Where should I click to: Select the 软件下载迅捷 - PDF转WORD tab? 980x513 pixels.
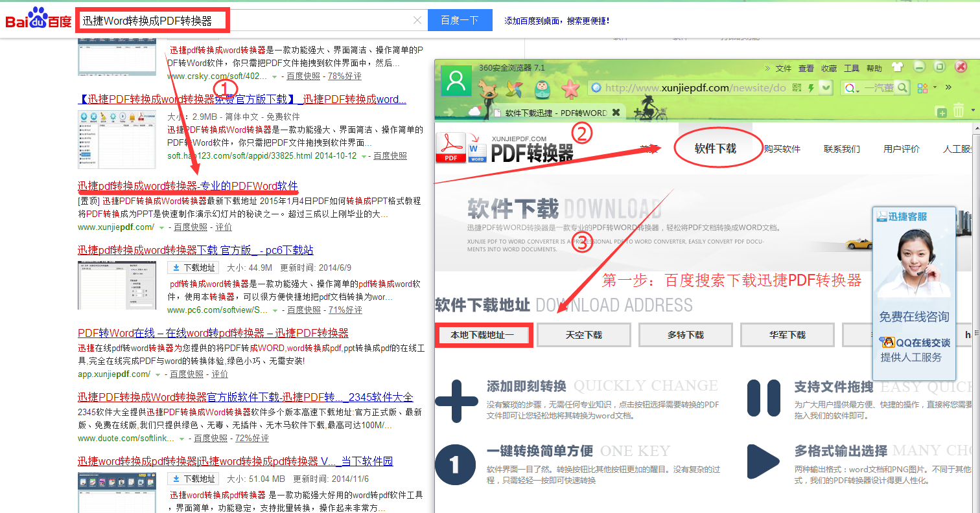point(556,113)
